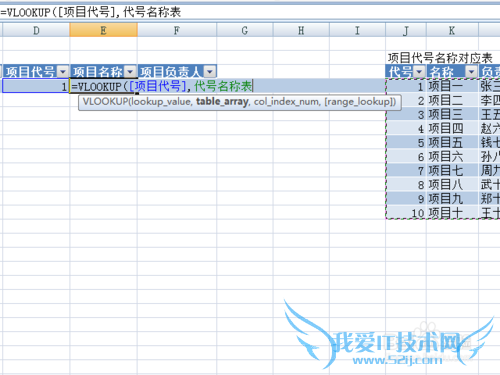Select the 项目五 cell

tap(452, 142)
